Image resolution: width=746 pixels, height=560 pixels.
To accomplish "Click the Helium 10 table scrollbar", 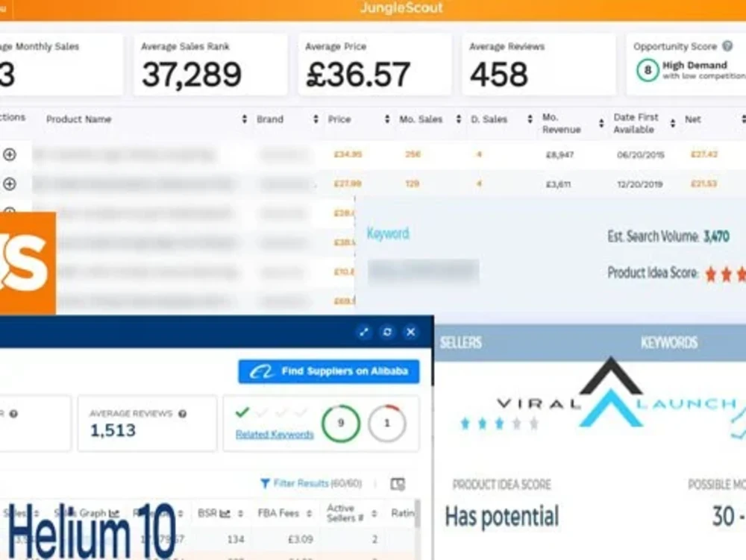I will click(418, 514).
